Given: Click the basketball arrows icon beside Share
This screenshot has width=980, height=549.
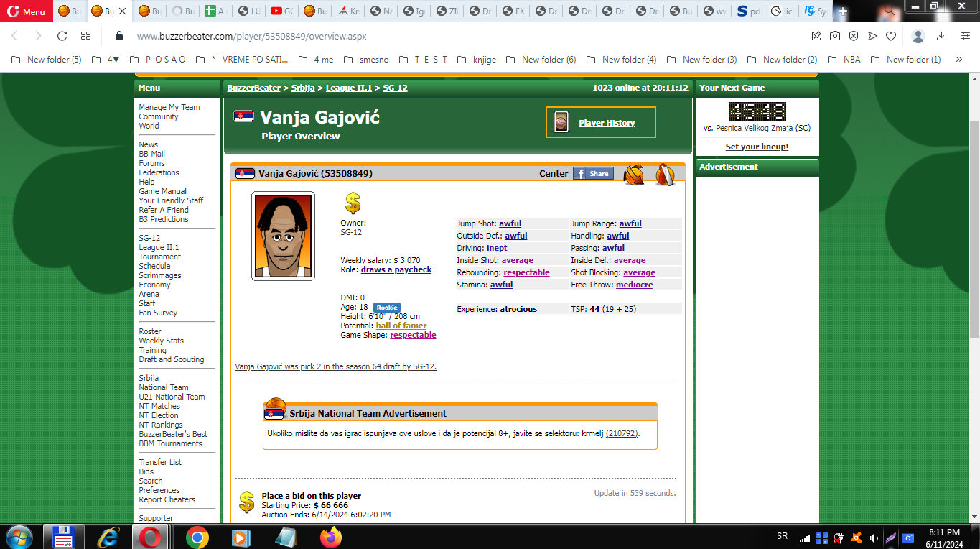Looking at the screenshot, I should point(634,174).
